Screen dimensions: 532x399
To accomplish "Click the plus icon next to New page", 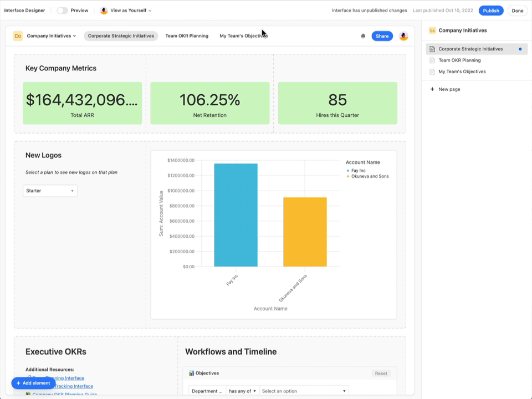I will [x=432, y=89].
